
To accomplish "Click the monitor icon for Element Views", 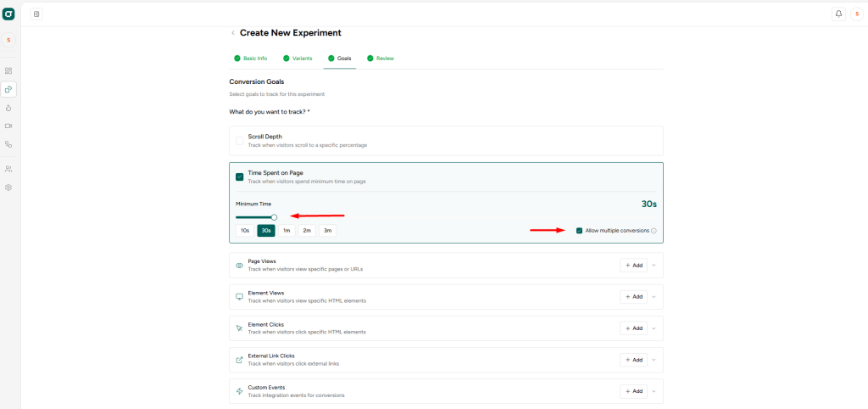I will coord(240,297).
